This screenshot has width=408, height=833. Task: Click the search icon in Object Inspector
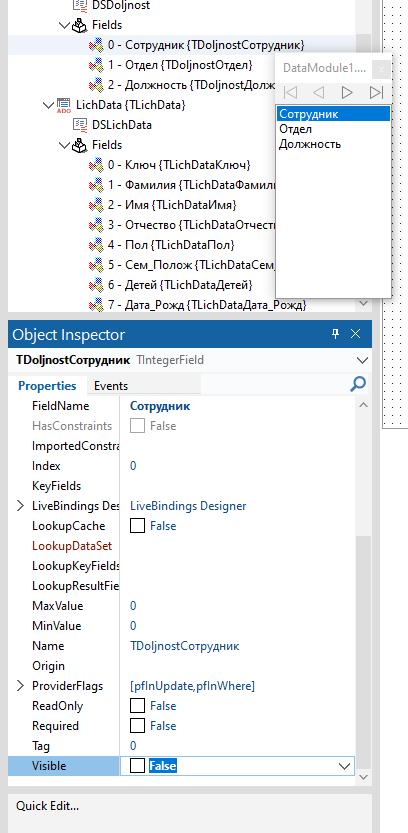coord(358,384)
